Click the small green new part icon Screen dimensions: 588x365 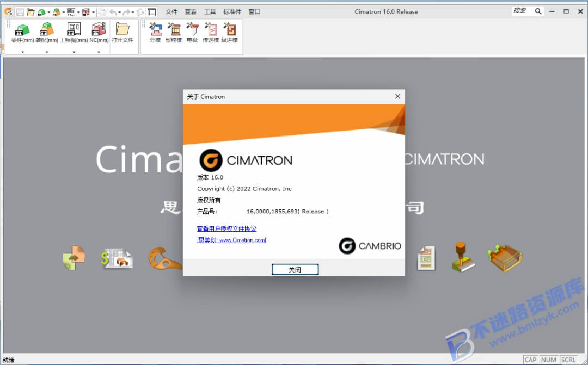(x=41, y=13)
